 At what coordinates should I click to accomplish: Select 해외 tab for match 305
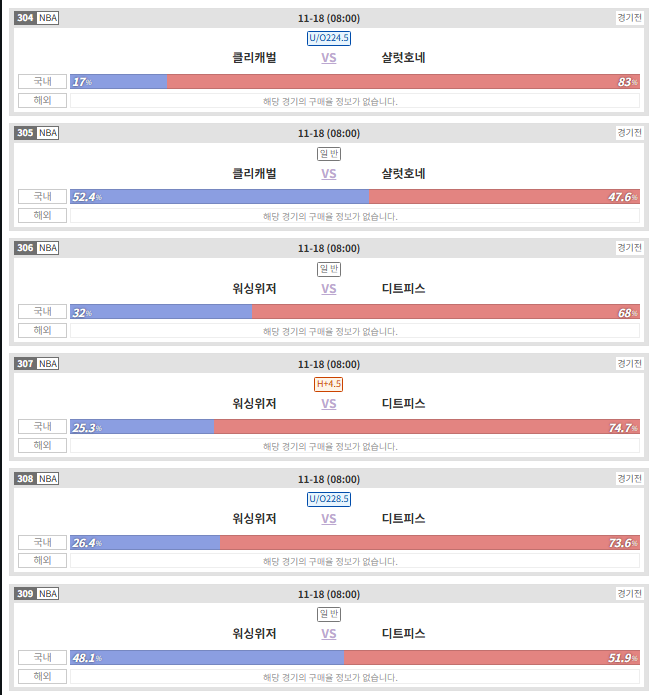tap(43, 215)
